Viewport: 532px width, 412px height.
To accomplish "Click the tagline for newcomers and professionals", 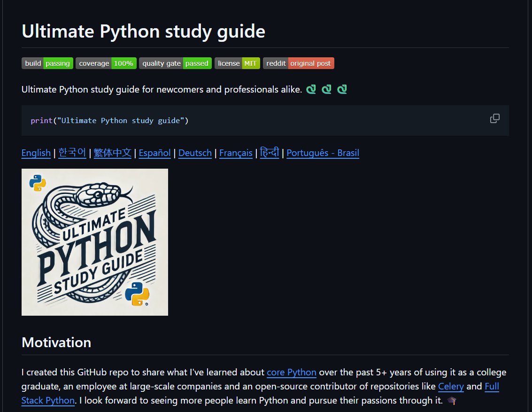I will pos(162,90).
